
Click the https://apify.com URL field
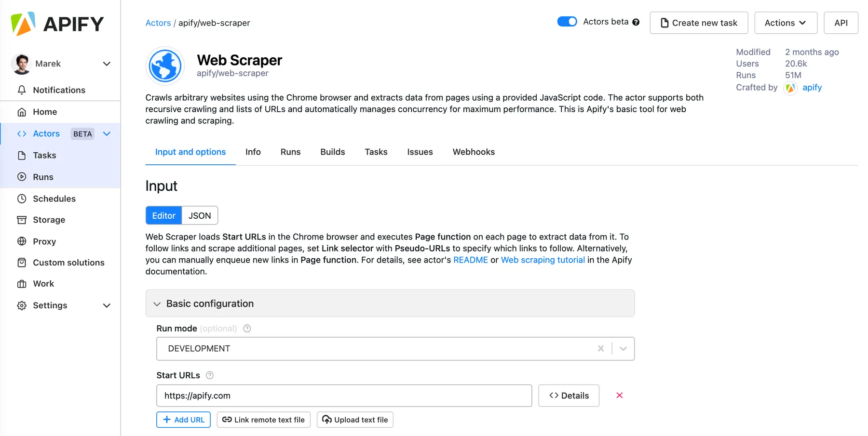(x=344, y=396)
